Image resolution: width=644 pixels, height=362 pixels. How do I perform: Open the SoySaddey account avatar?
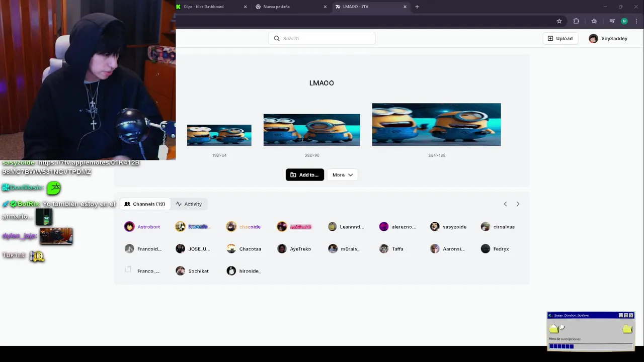[594, 39]
